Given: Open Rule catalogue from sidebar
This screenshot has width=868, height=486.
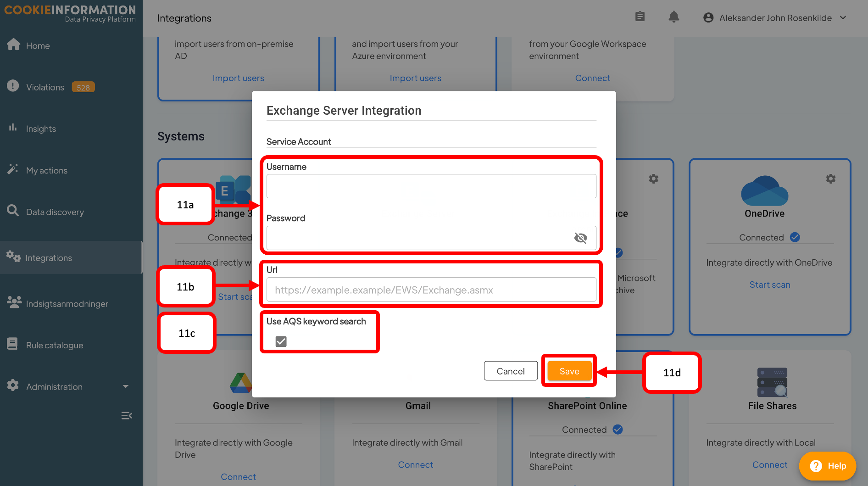Looking at the screenshot, I should click(x=54, y=345).
